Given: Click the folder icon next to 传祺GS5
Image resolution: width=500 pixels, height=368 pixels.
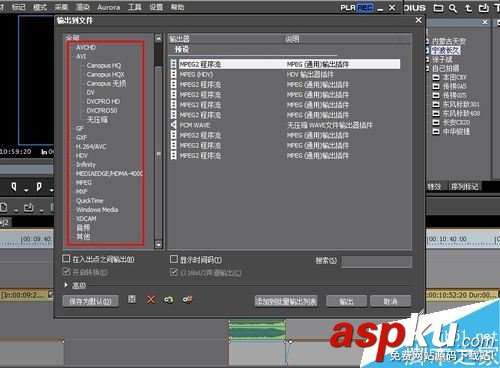Looking at the screenshot, I should coord(436,96).
